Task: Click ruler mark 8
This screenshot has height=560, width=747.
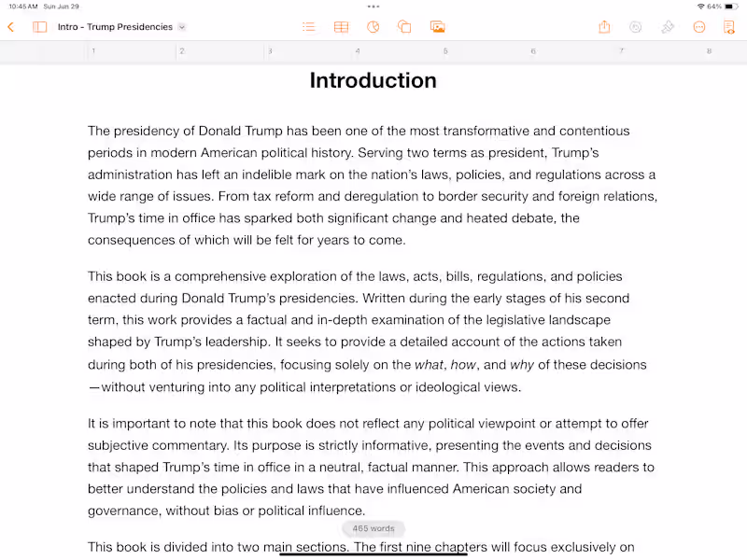Action: [709, 51]
